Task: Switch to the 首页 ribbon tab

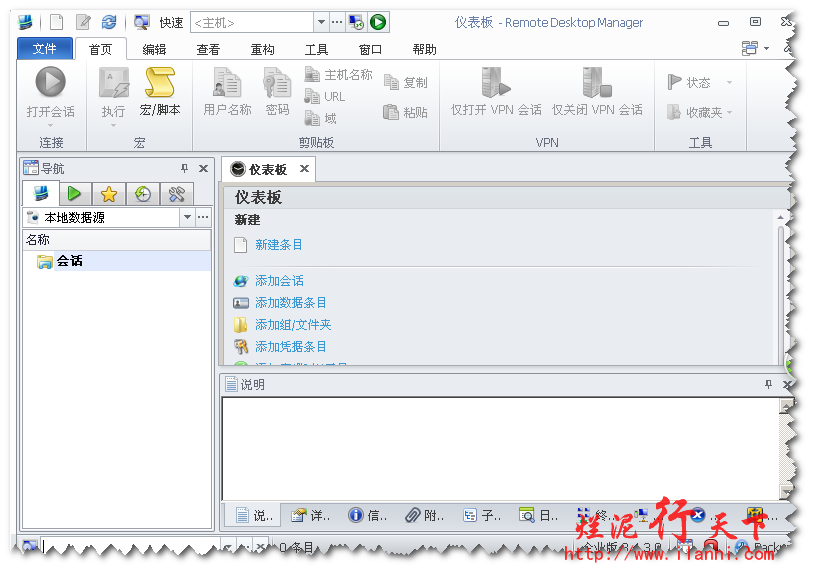Action: (x=100, y=49)
